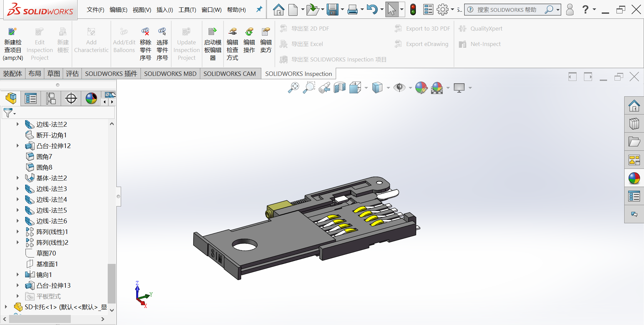The image size is (644, 325).
Task: Print using the printer icon
Action: 353,10
